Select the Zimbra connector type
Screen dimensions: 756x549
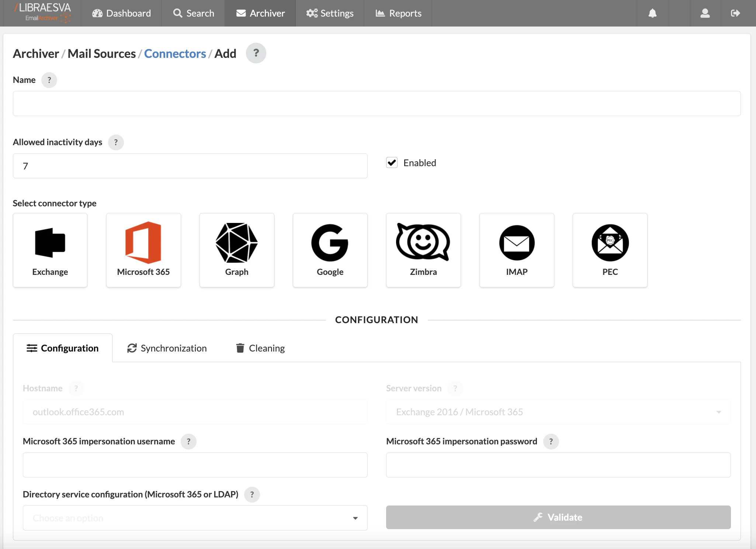(423, 250)
